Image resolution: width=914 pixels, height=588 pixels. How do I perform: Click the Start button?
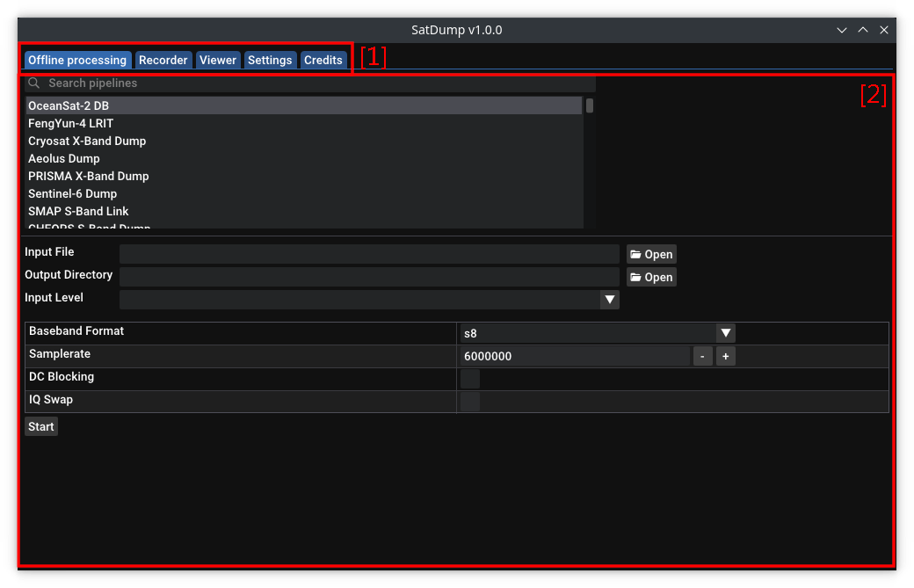click(41, 426)
